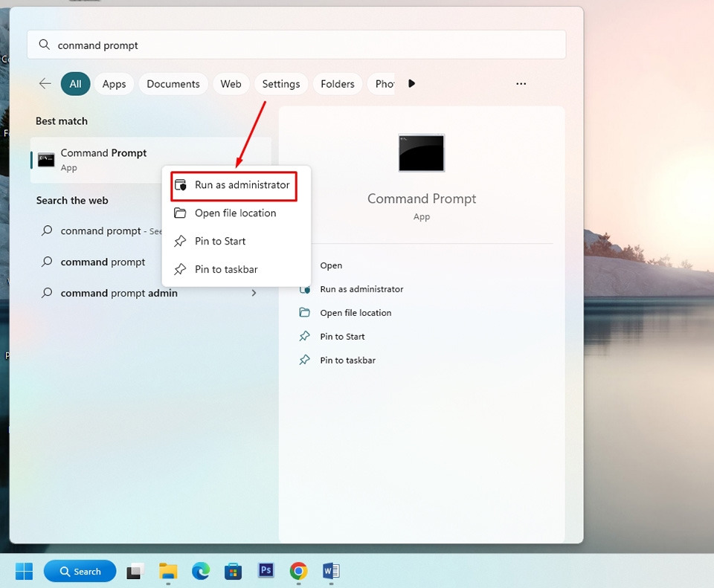Open Google Chrome from the taskbar
The height and width of the screenshot is (588, 714).
pos(297,571)
